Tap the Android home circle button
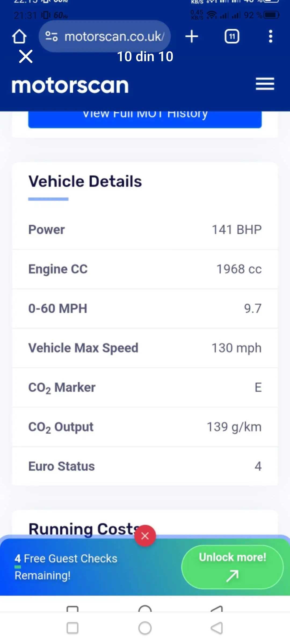Image resolution: width=290 pixels, height=644 pixels. pyautogui.click(x=145, y=628)
